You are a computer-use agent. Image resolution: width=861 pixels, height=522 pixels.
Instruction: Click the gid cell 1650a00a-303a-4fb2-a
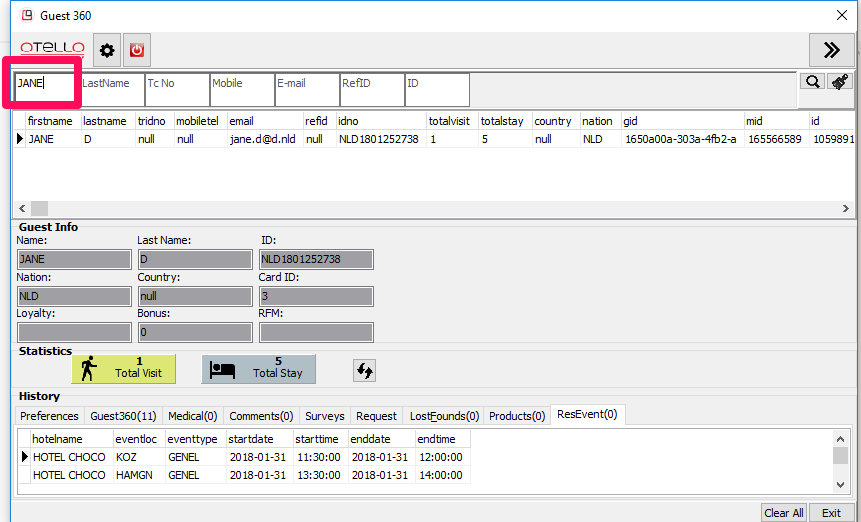tap(681, 139)
